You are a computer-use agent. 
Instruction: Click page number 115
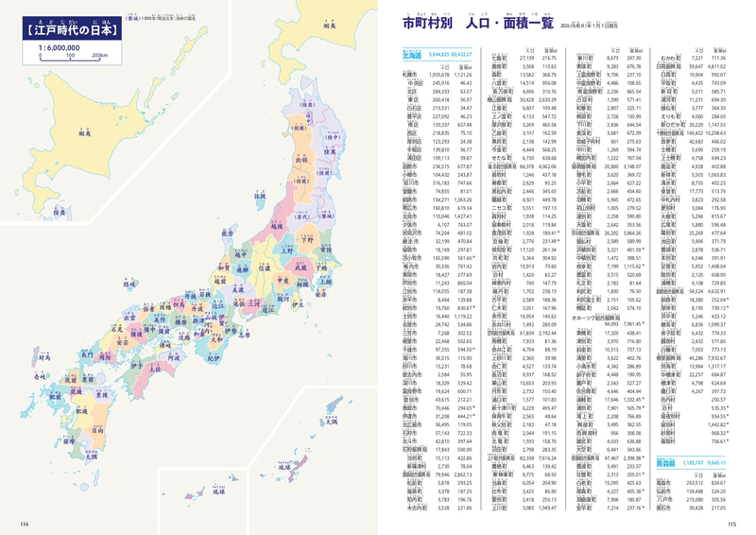point(731,524)
